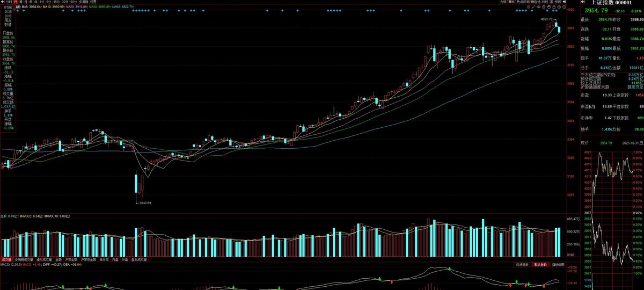Switch to the 分时 intraday tab
Image resolution: width=644 pixels, height=290 pixels.
coord(9,2)
